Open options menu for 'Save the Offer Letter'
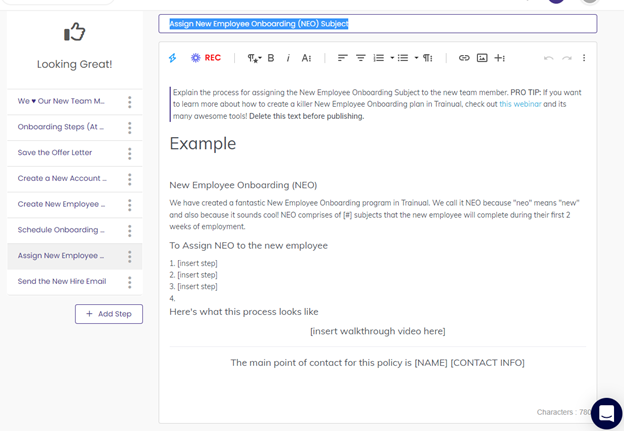624x431 pixels. pyautogui.click(x=129, y=154)
